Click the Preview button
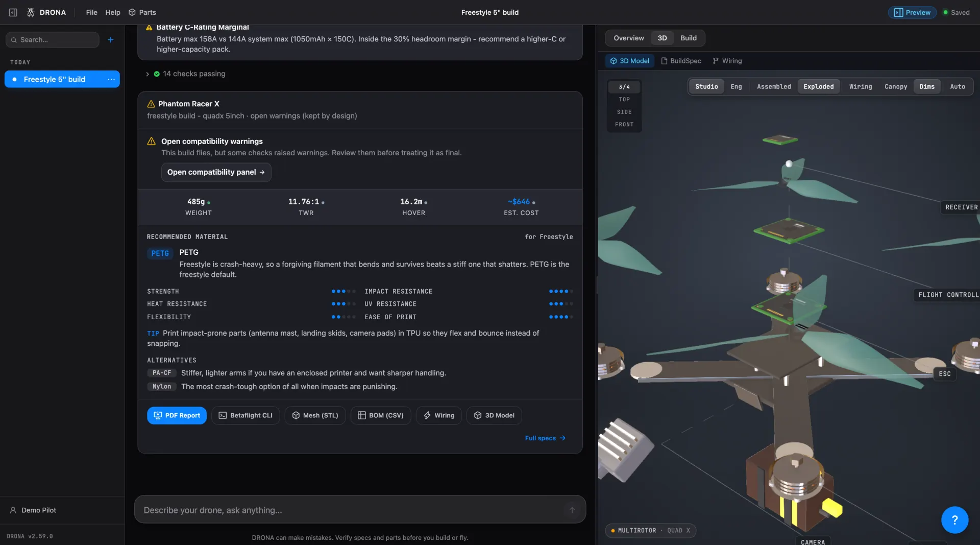 coord(912,12)
